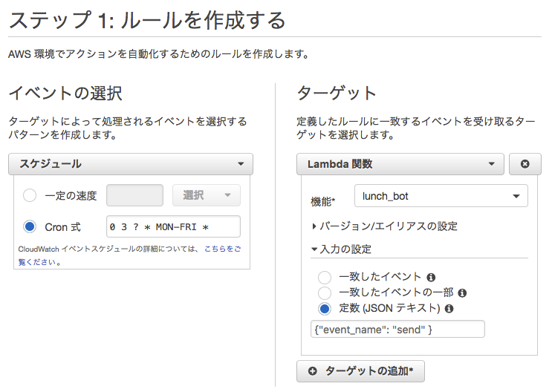Choose the 一致したイベント radio button

325,278
